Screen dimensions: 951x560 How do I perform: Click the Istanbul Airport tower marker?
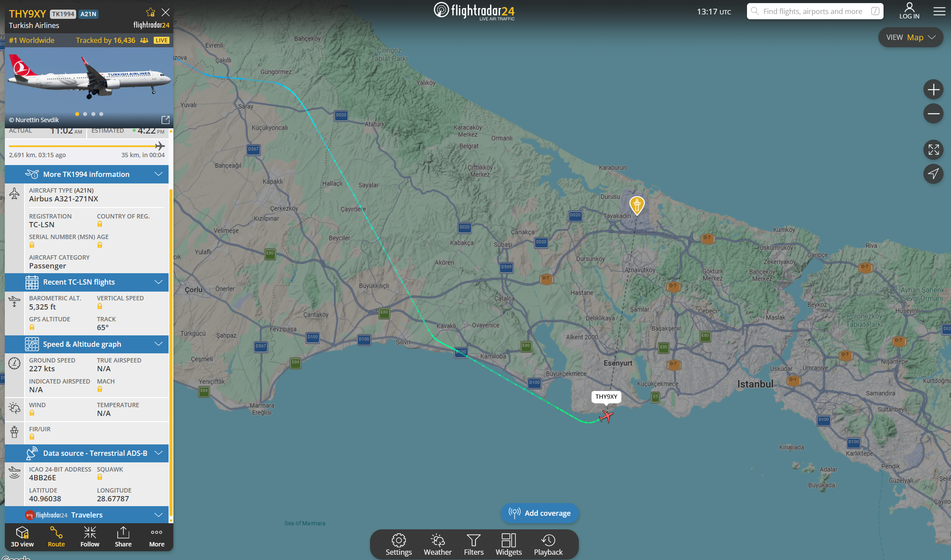click(637, 205)
